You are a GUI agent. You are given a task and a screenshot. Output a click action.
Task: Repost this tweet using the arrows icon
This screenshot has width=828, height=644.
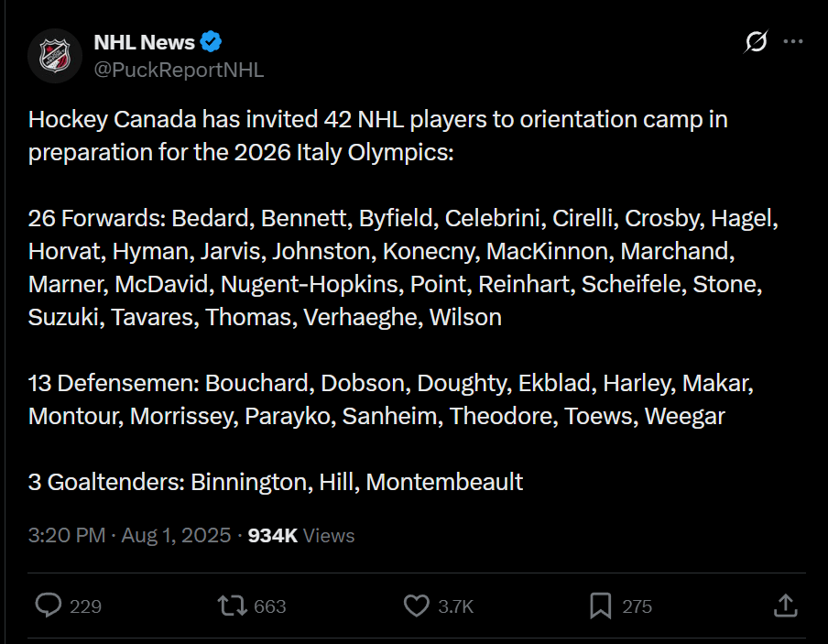click(x=231, y=606)
